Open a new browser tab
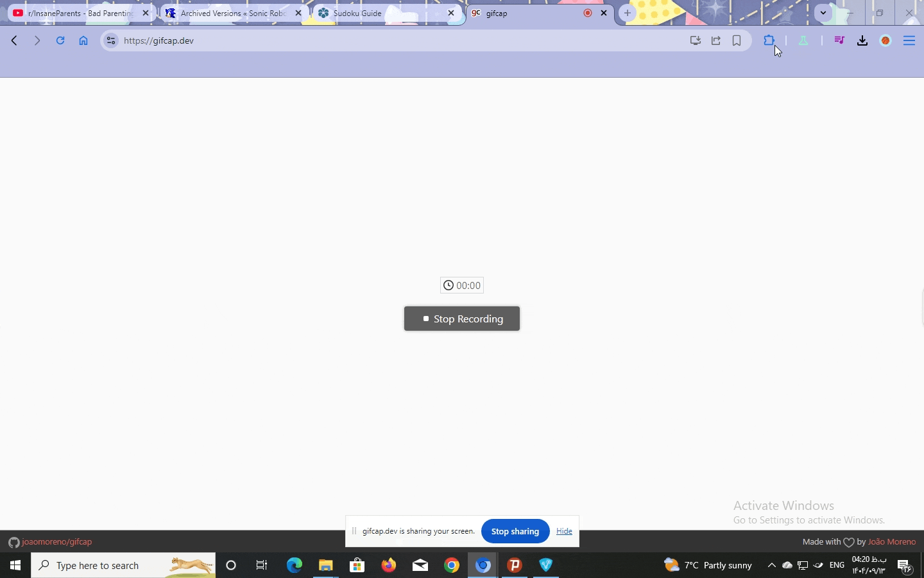The height and width of the screenshot is (578, 924). coord(628,13)
